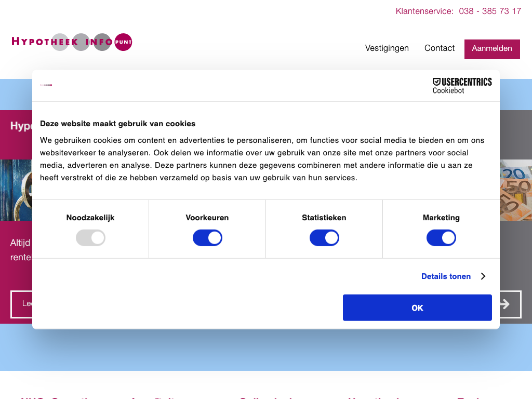The width and height of the screenshot is (532, 399).
Task: Click the small site logo in cookie dialog header
Action: click(x=46, y=85)
